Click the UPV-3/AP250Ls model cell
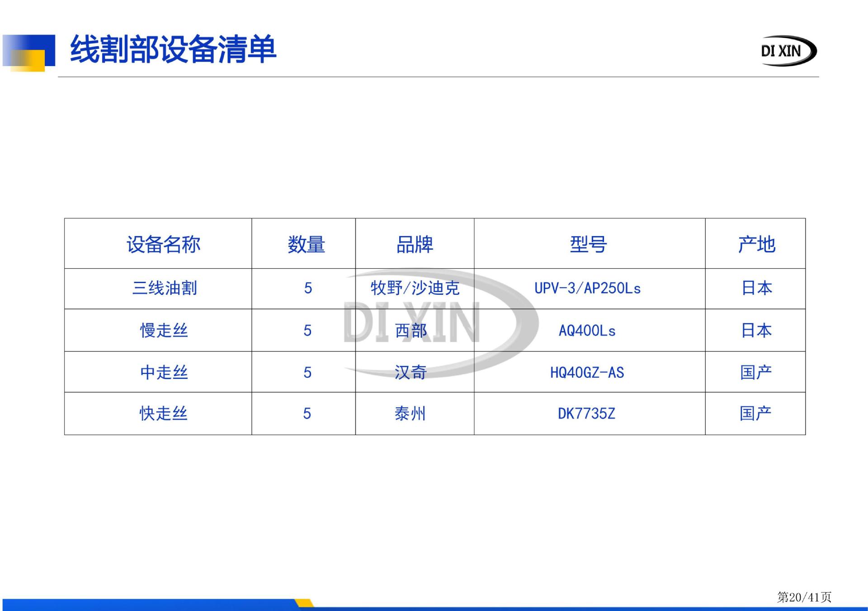This screenshot has height=611, width=868. (587, 288)
